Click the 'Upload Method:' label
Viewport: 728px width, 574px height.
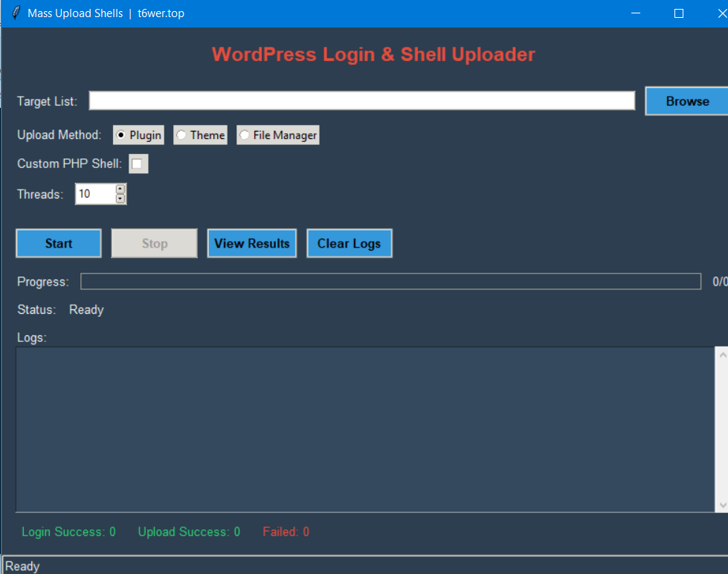tap(59, 135)
